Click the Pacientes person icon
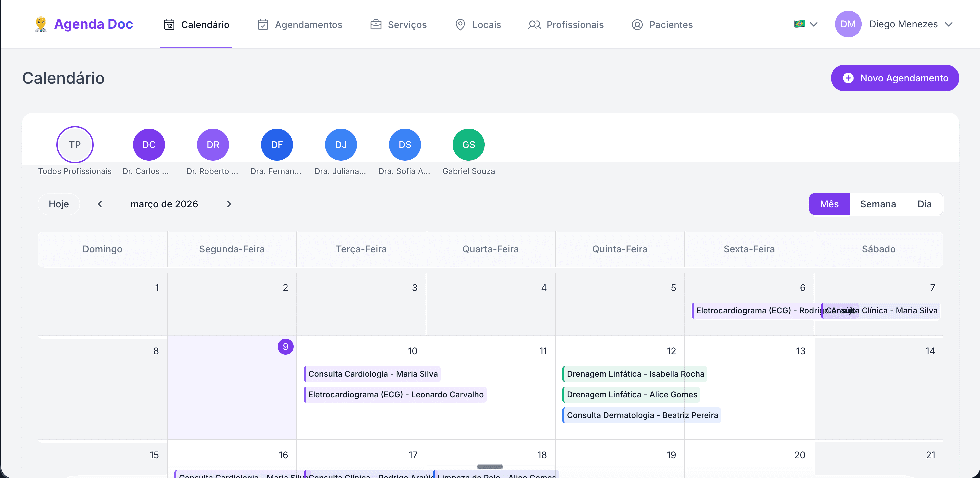 636,24
